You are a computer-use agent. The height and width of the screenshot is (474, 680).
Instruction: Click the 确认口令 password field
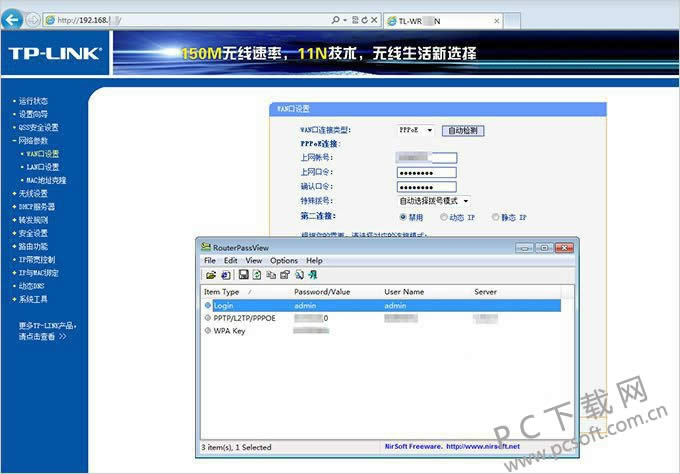pos(427,187)
